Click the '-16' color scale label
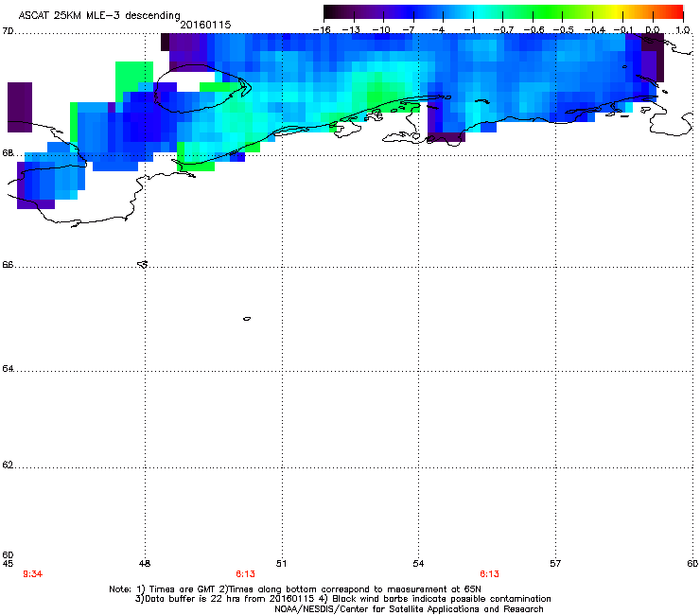 tap(321, 30)
